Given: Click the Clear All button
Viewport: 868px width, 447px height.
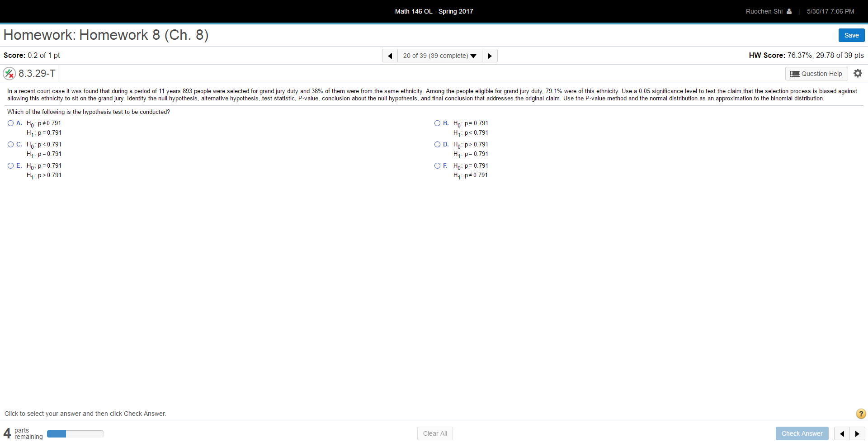Looking at the screenshot, I should click(x=434, y=433).
